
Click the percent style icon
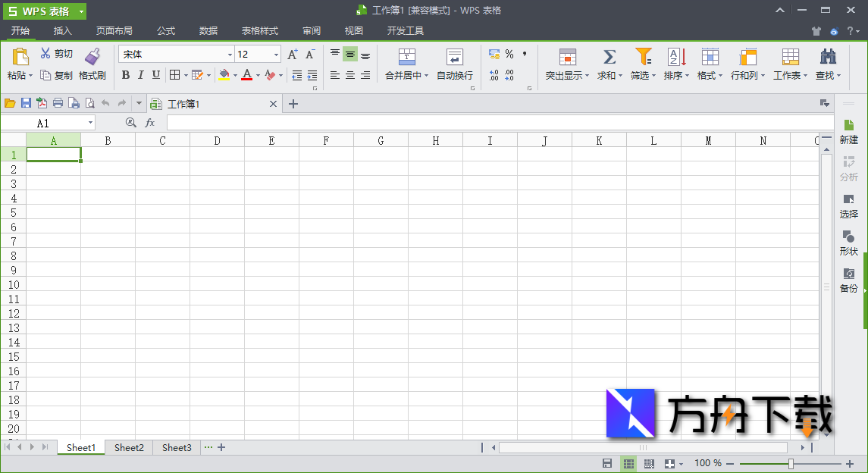pos(509,54)
